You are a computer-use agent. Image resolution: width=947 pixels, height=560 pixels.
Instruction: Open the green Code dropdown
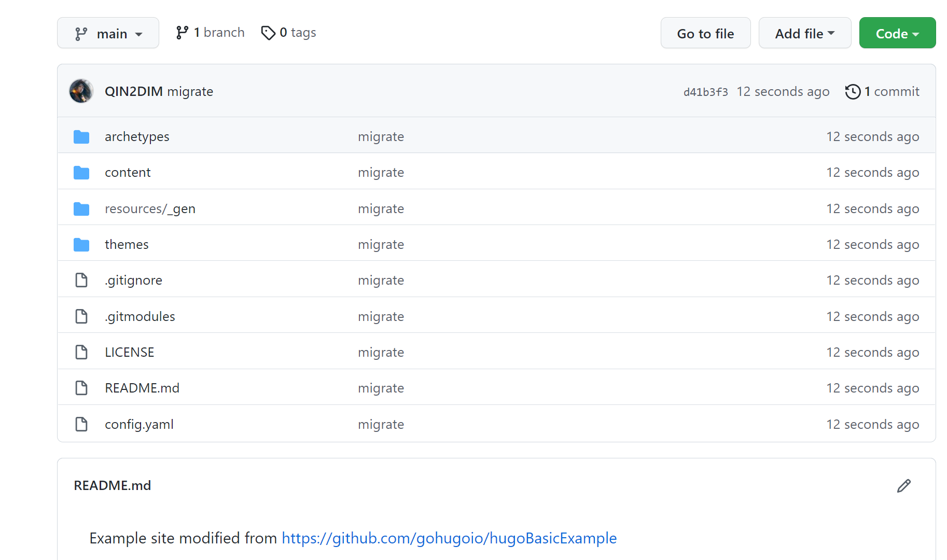(x=897, y=33)
